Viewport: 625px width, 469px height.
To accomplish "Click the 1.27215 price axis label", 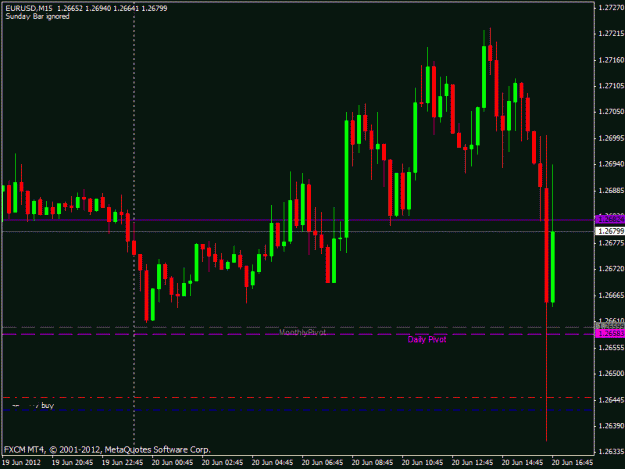I will (611, 33).
